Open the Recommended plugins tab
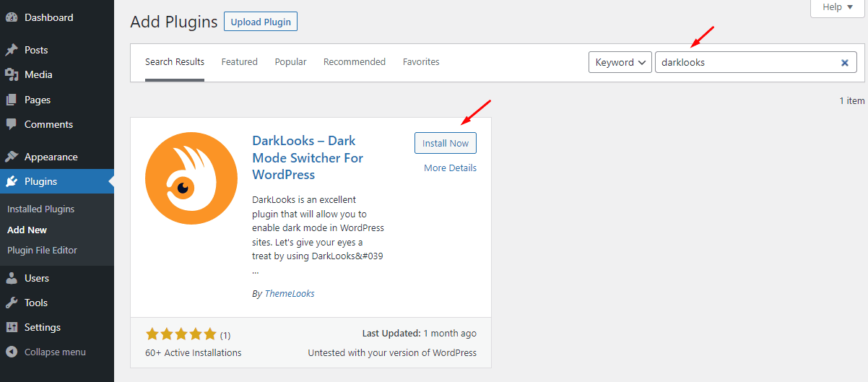The width and height of the screenshot is (868, 382). click(x=354, y=62)
